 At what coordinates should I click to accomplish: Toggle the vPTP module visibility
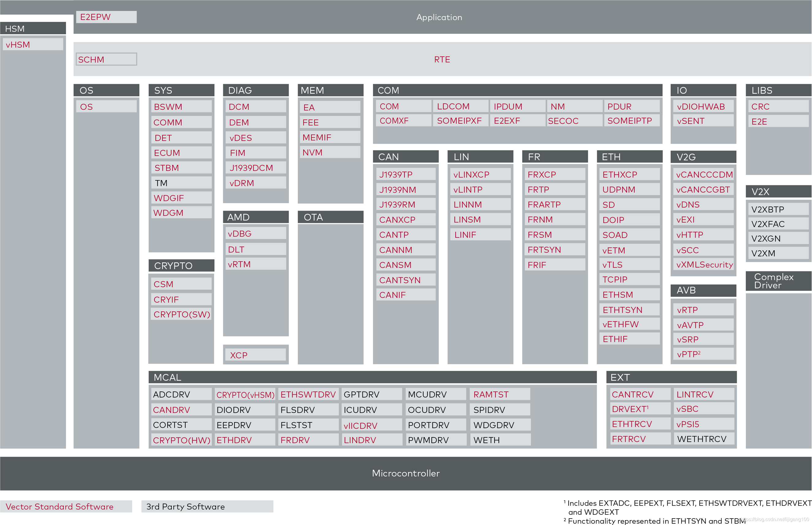click(x=703, y=354)
